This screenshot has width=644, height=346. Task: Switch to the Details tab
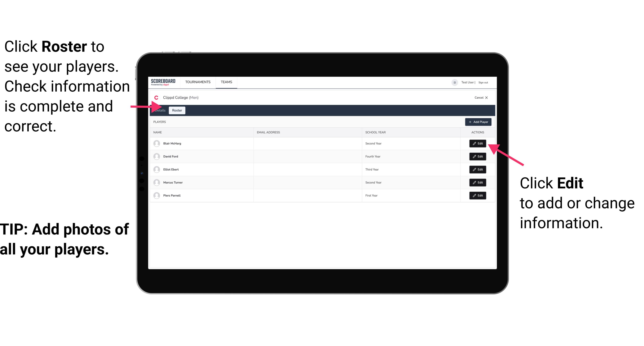pos(160,110)
